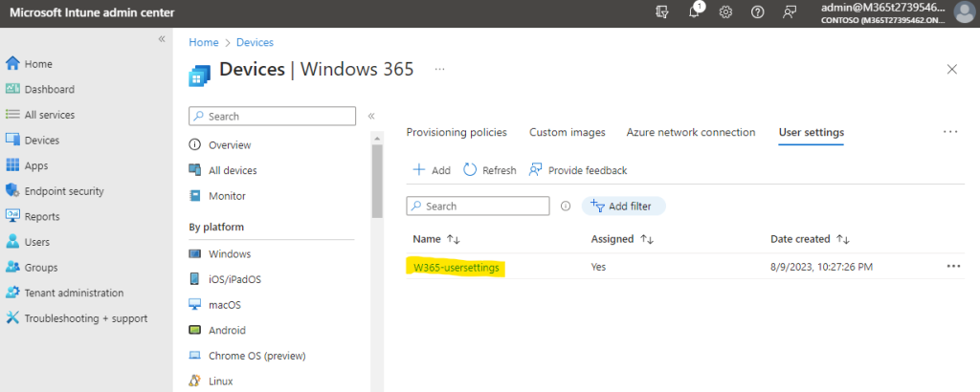Switch to Custom images tab
Image resolution: width=980 pixels, height=392 pixels.
pos(568,132)
